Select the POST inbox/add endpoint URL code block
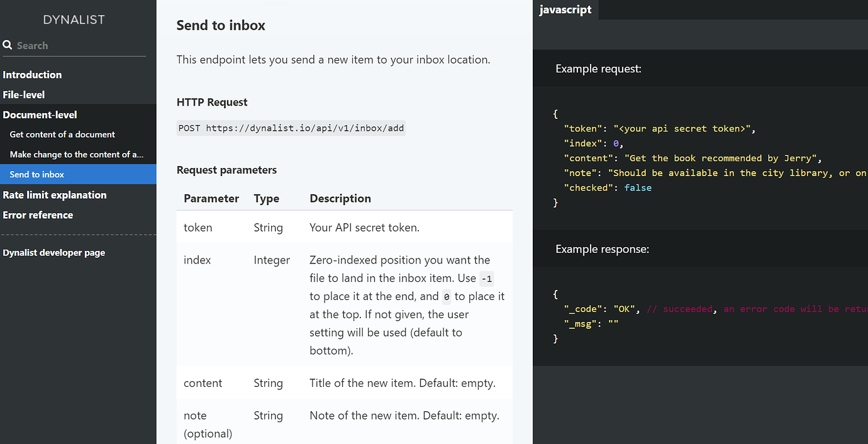The image size is (868, 444). tap(291, 128)
